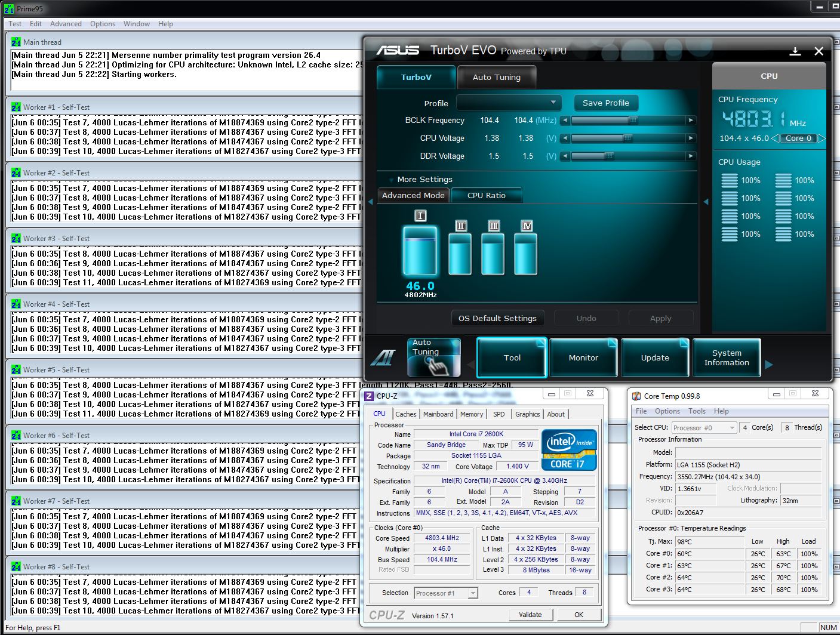Screen dimensions: 840x635
Task: Open CPU-Z Selection Processor #1 dropdown
Action: click(446, 593)
